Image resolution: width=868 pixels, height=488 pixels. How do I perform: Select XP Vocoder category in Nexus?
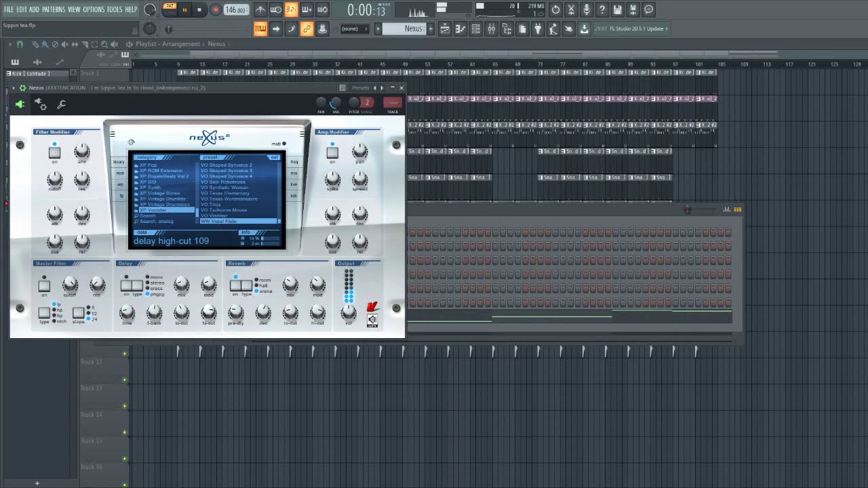pyautogui.click(x=165, y=210)
